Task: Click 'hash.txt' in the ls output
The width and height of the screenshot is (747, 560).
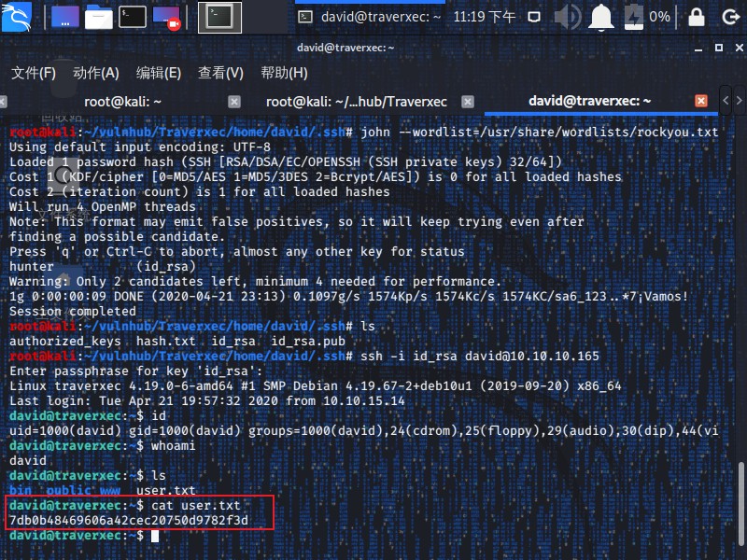Action: (x=166, y=341)
